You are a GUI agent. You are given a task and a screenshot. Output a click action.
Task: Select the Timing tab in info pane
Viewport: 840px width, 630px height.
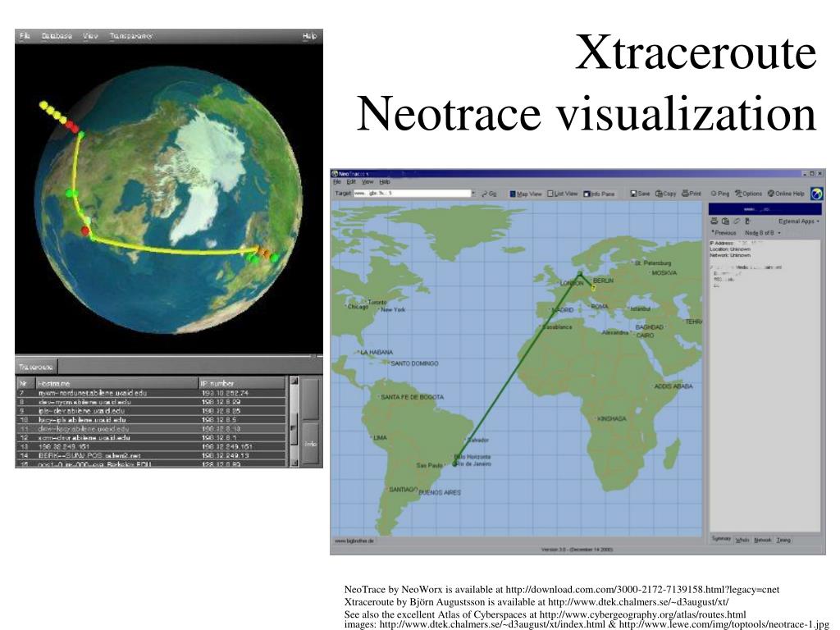pos(783,540)
